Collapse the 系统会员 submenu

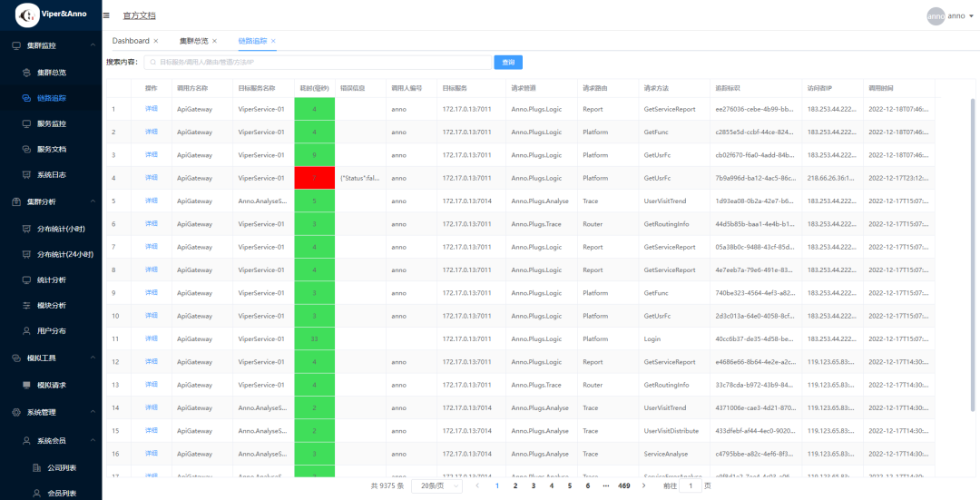click(x=51, y=441)
